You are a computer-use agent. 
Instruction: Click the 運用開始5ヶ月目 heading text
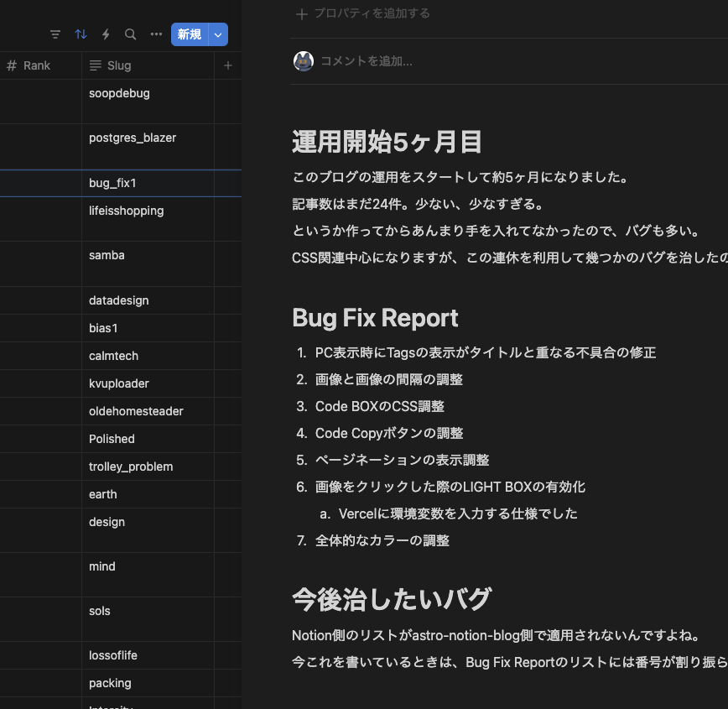387,142
